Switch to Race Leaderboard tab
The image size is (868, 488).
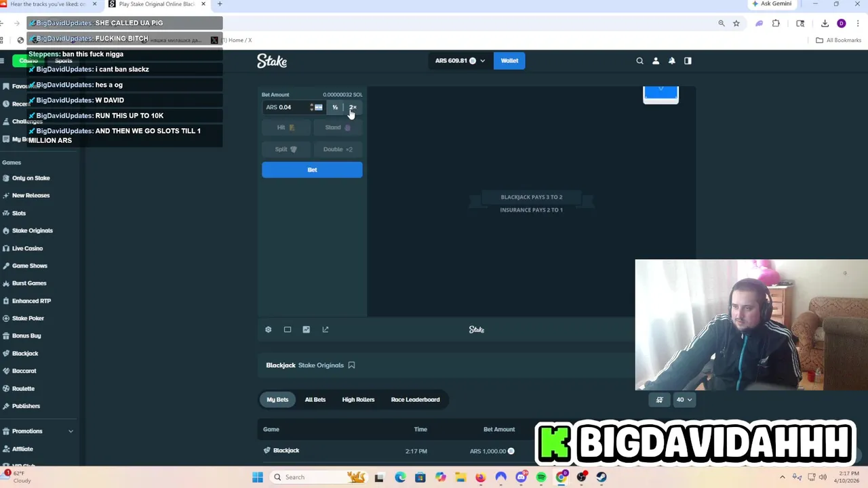[415, 400]
